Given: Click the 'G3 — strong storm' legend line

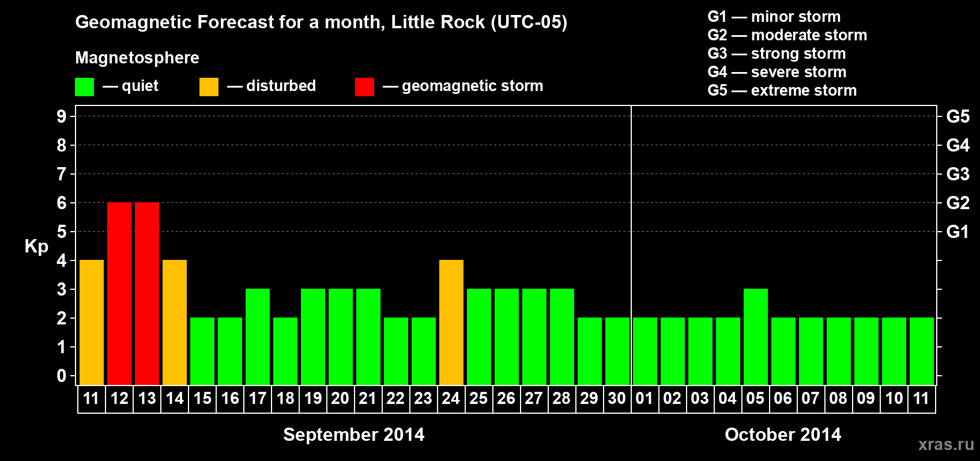Looking at the screenshot, I should pos(777,54).
